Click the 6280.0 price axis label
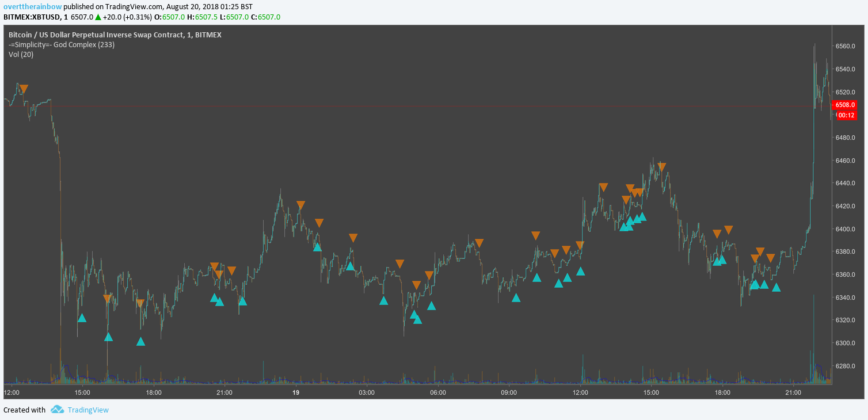 pyautogui.click(x=846, y=366)
